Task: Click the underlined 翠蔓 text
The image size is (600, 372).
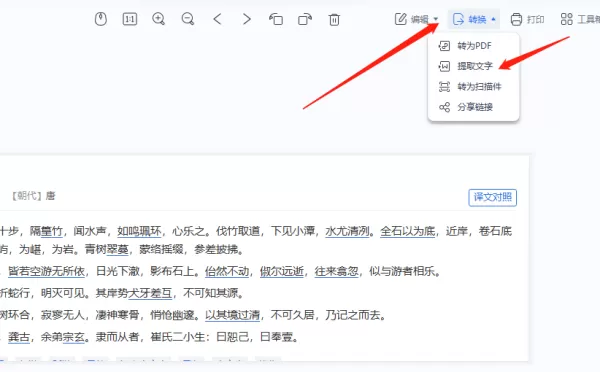Action: (117, 250)
